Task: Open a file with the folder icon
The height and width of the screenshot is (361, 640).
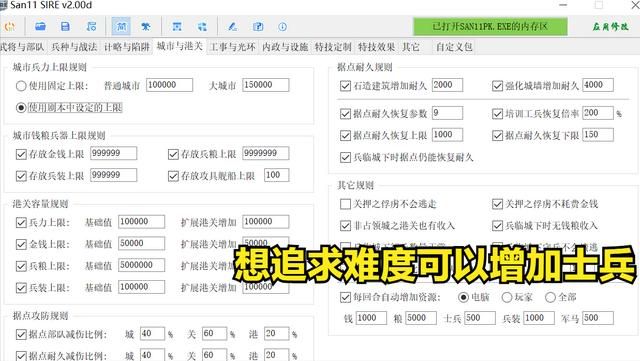Action: point(40,27)
